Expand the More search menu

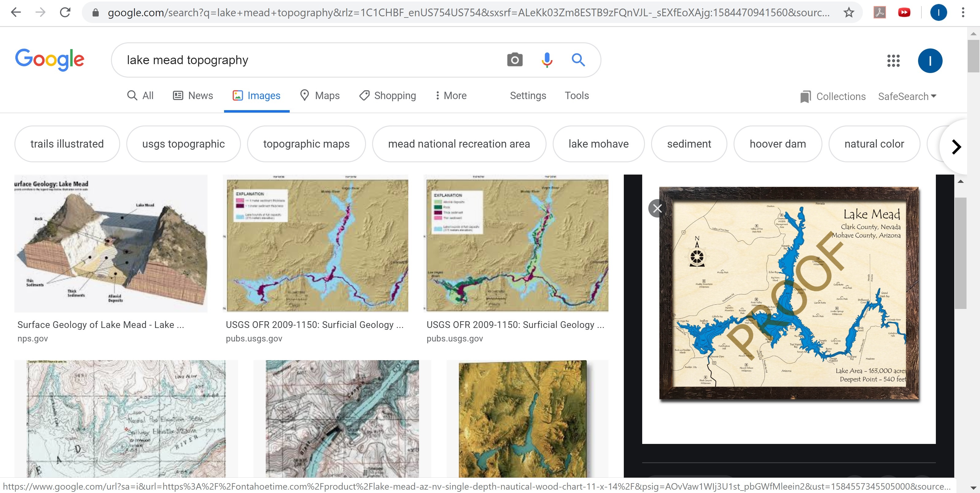[451, 95]
